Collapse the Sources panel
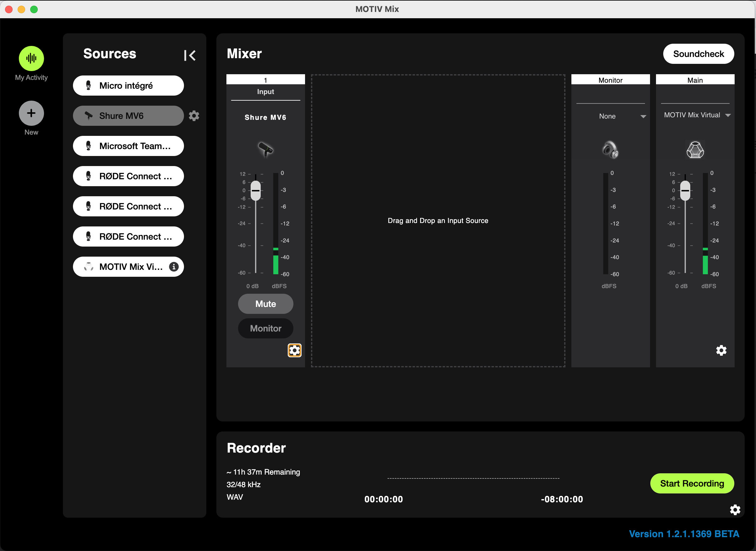 point(189,55)
